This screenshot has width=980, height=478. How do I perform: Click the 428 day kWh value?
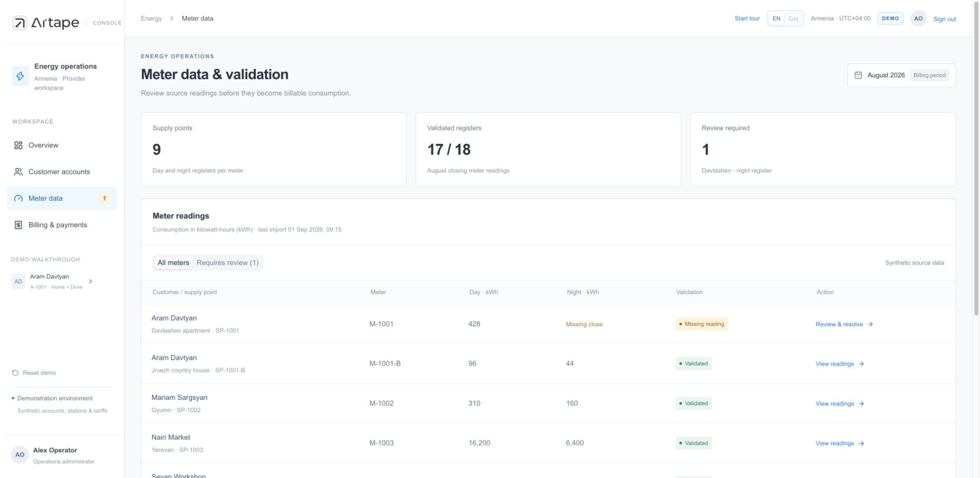click(x=474, y=324)
